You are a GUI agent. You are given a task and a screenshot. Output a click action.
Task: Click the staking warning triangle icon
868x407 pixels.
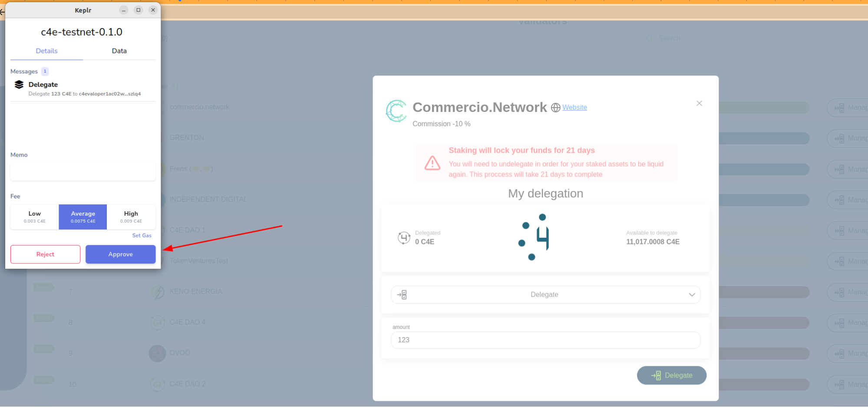[x=432, y=163]
